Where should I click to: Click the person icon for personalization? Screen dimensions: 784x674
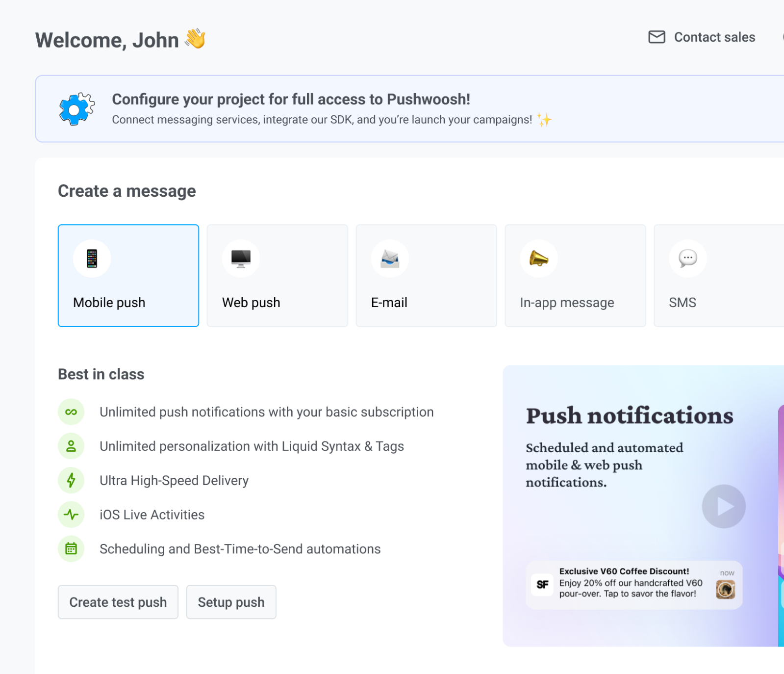(71, 446)
